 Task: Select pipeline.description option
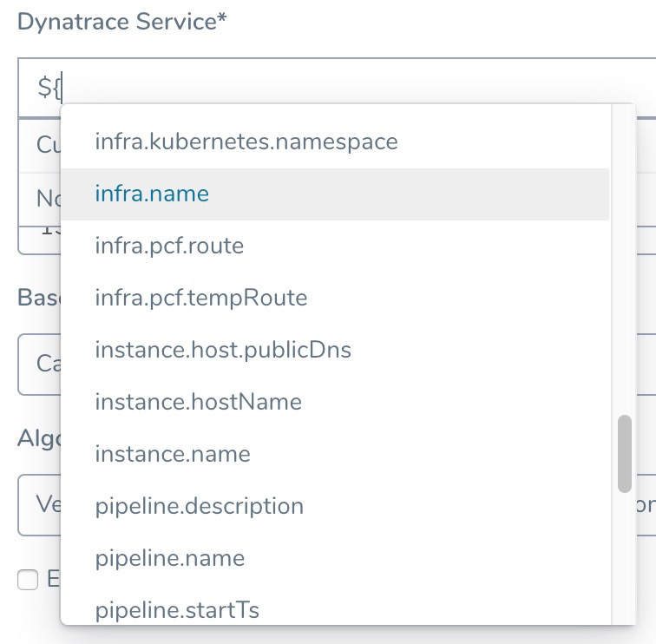point(335,506)
